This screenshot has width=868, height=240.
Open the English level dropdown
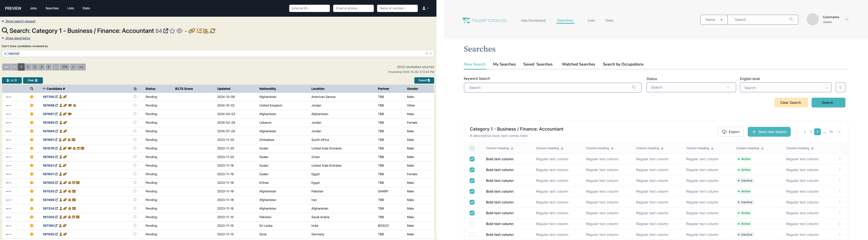pyautogui.click(x=785, y=88)
